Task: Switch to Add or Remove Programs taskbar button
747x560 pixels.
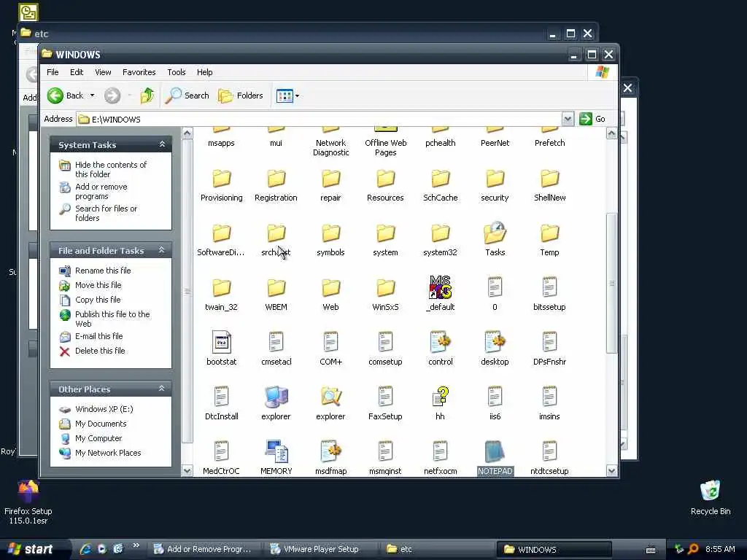Action: 204,549
